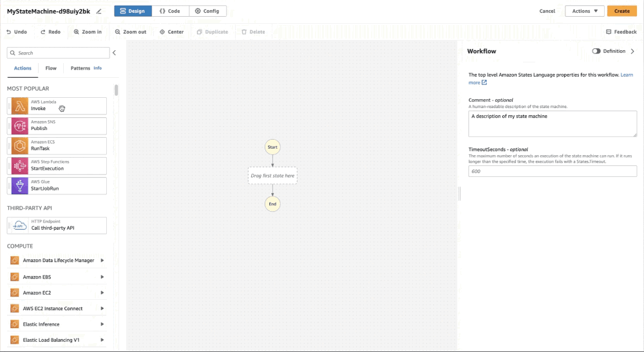The height and width of the screenshot is (352, 644).
Task: Expand Elastic Load Balancing V1 actions
Action: (102, 340)
